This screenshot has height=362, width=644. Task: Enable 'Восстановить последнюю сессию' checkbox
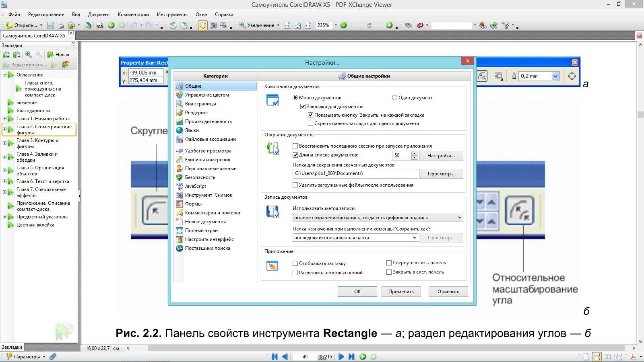coord(295,146)
